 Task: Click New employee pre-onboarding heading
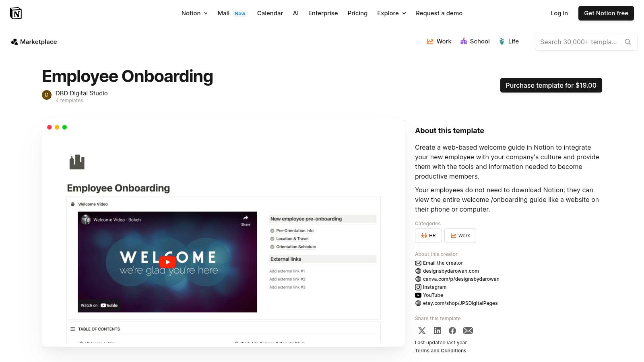[306, 219]
